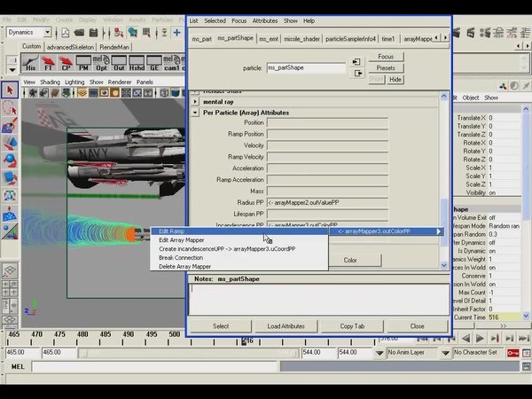Click the go to output connection icon
Image resolution: width=532 pixels, height=399 pixels.
(x=356, y=74)
